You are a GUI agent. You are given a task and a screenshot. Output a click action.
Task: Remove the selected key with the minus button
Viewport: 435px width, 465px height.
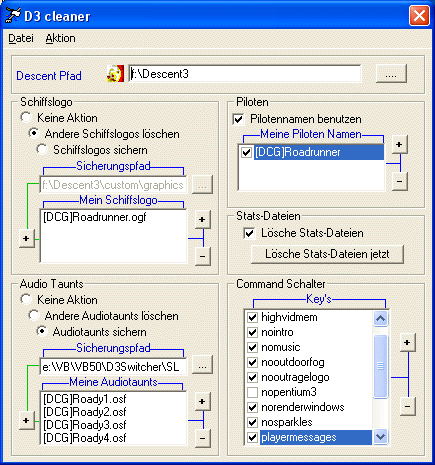point(407,406)
